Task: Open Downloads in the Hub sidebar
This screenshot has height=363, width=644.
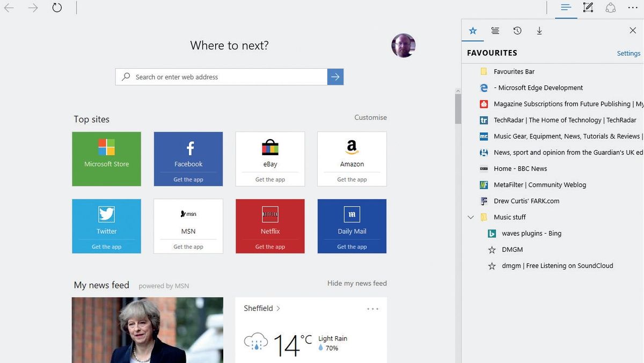Action: [x=539, y=31]
